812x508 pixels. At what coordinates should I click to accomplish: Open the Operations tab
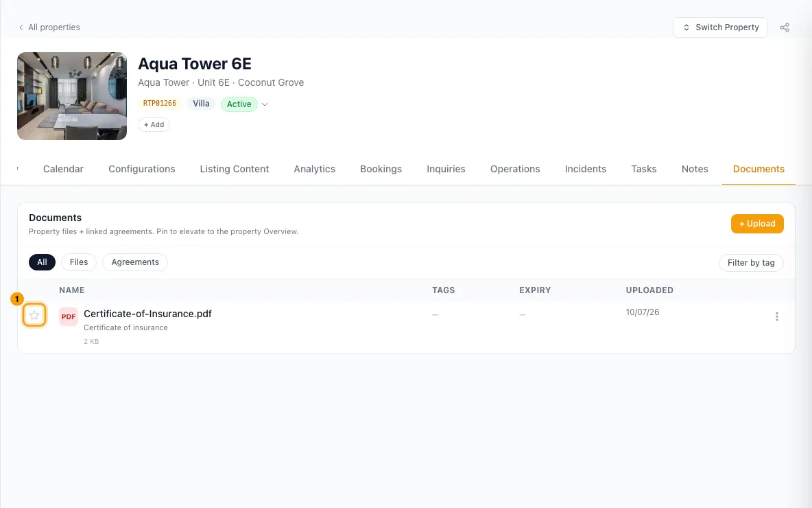515,169
